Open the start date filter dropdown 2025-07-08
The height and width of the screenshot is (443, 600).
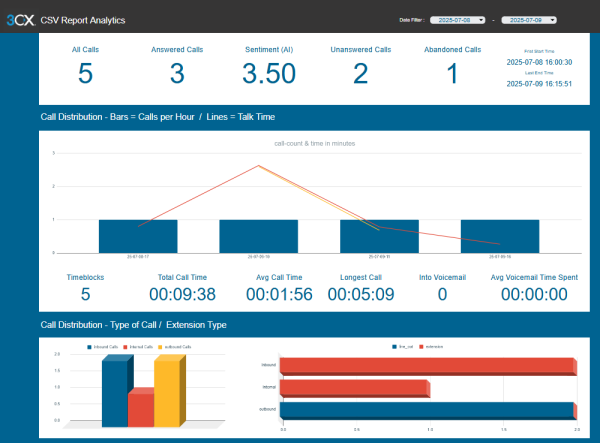pos(458,20)
